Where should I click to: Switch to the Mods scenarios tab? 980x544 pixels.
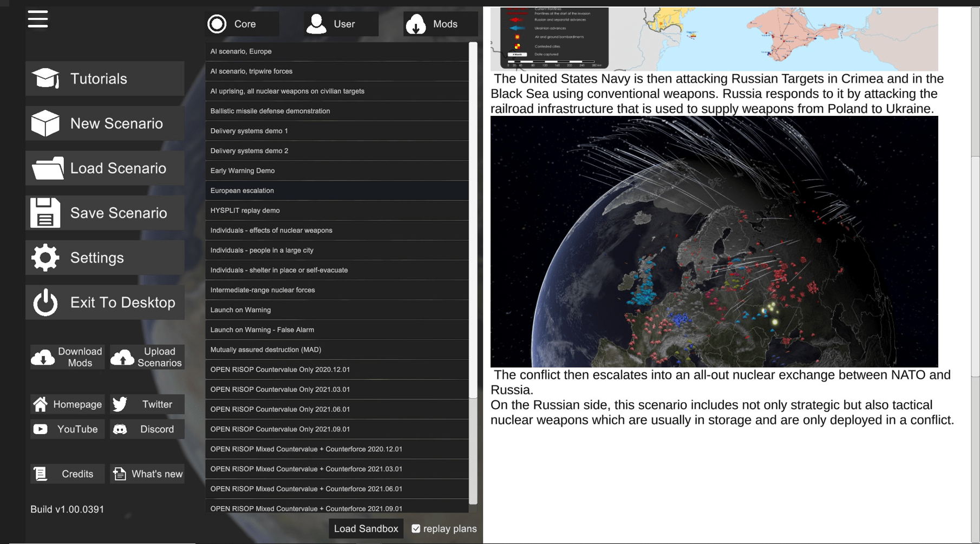click(x=441, y=24)
